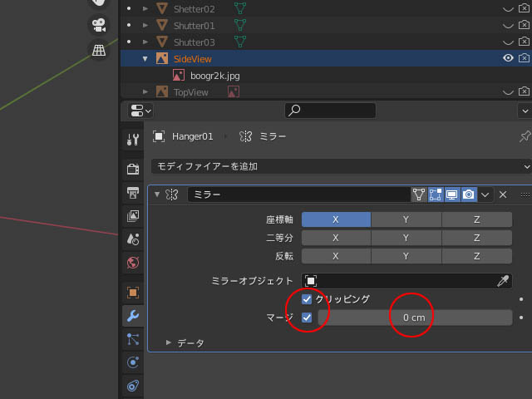This screenshot has width=532, height=399.
Task: Hide SideView with eye icon
Action: click(x=508, y=58)
